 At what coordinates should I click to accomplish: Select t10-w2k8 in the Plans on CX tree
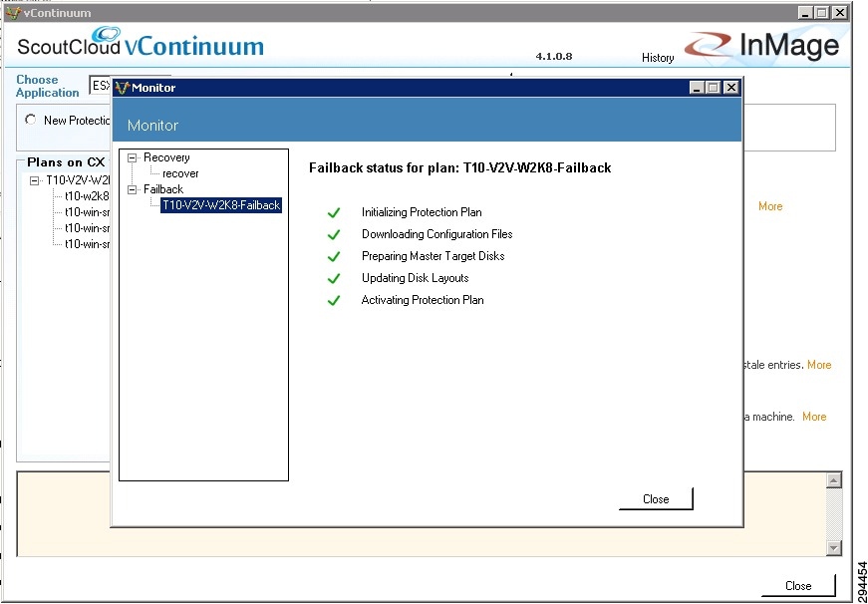pyautogui.click(x=87, y=195)
